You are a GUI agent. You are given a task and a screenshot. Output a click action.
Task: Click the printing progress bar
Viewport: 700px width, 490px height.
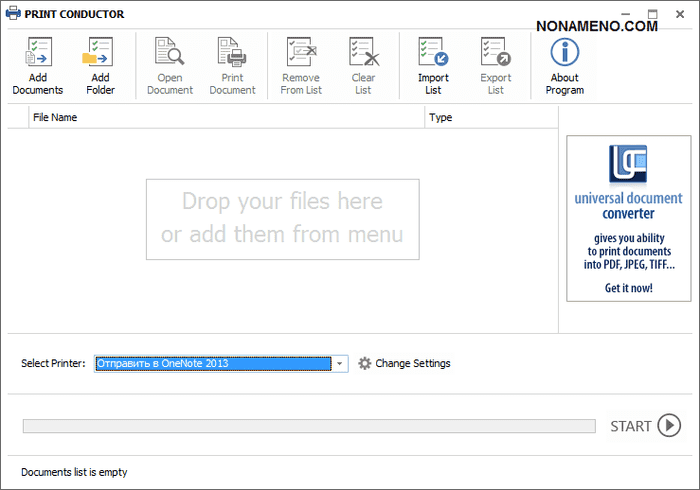pos(308,426)
